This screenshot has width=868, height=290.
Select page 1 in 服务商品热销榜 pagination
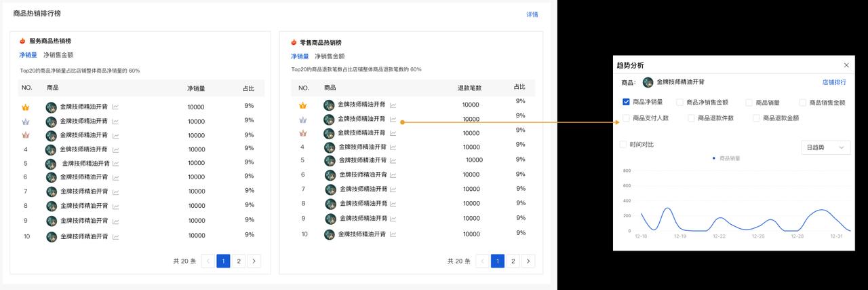tap(223, 261)
